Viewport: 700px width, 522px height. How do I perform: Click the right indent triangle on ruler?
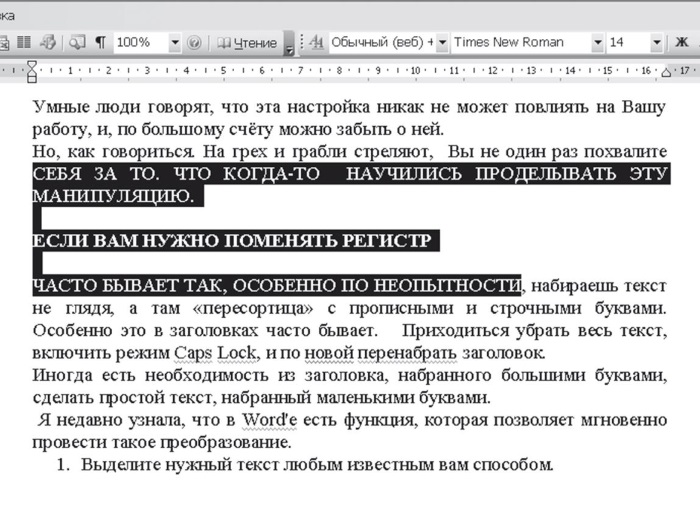click(667, 72)
